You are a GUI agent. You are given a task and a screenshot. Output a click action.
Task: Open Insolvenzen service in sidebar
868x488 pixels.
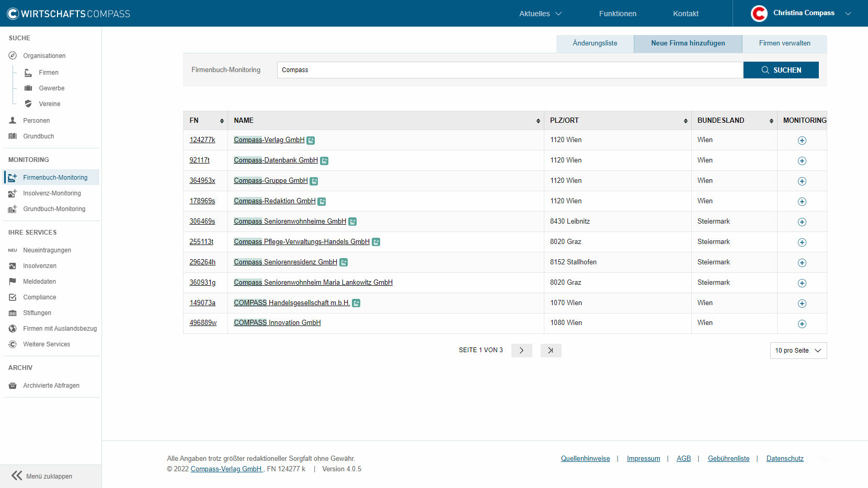[x=39, y=266]
